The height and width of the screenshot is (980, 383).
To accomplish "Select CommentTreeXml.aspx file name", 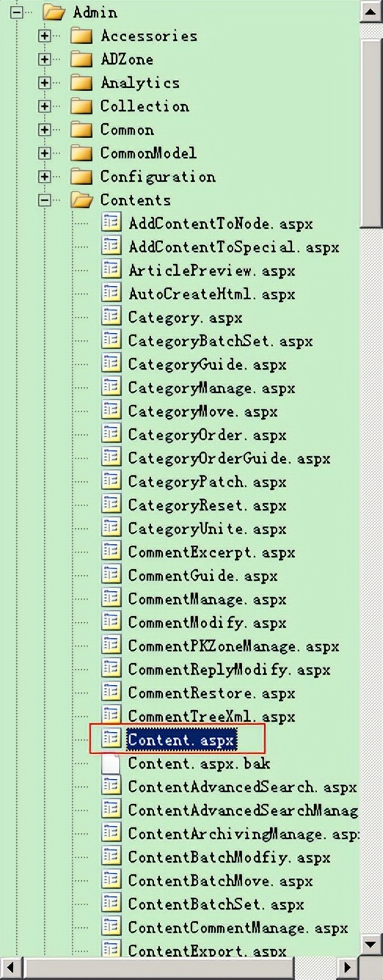I will point(211,717).
